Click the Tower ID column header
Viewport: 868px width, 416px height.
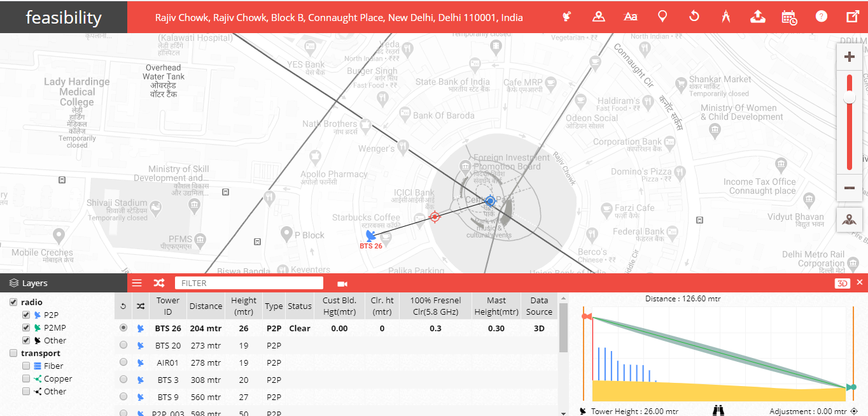[168, 306]
